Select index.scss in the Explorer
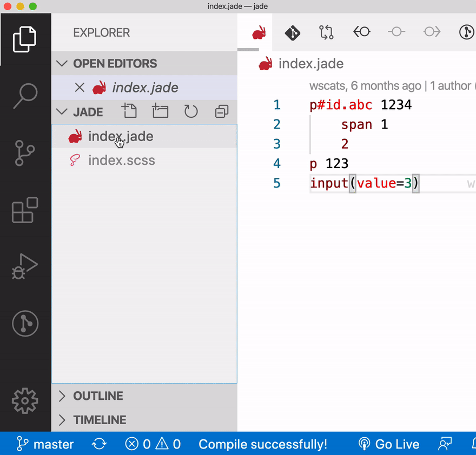Image resolution: width=476 pixels, height=455 pixels. click(120, 160)
